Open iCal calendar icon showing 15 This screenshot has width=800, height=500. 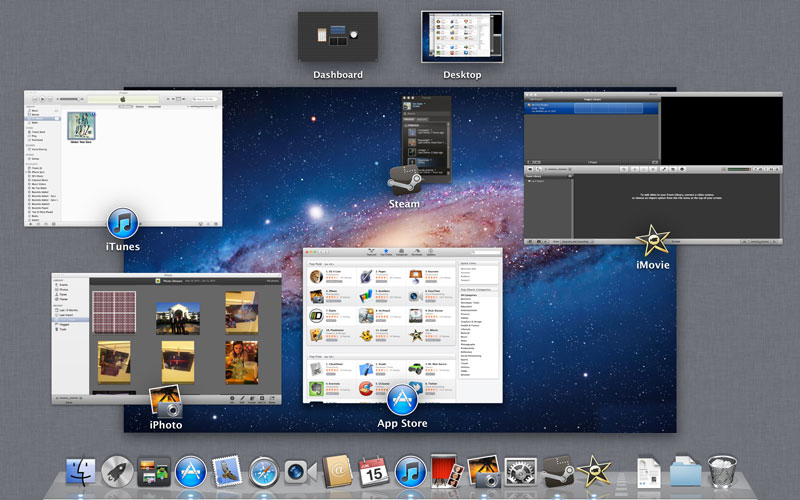(x=373, y=471)
